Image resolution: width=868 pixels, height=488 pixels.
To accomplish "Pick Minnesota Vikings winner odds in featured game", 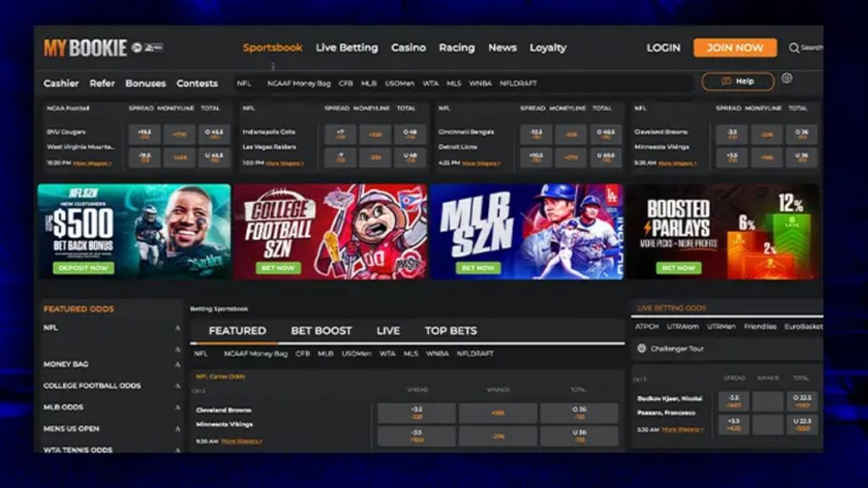I will 498,436.
